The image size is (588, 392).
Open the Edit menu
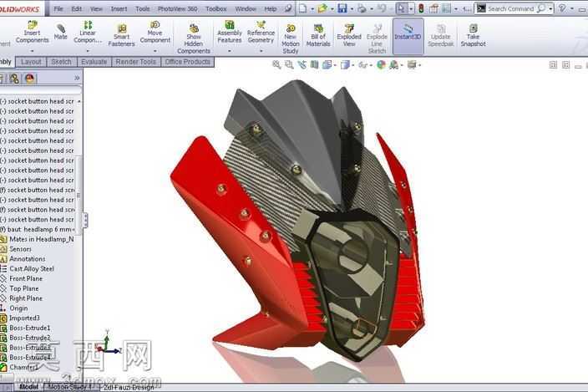pos(77,8)
